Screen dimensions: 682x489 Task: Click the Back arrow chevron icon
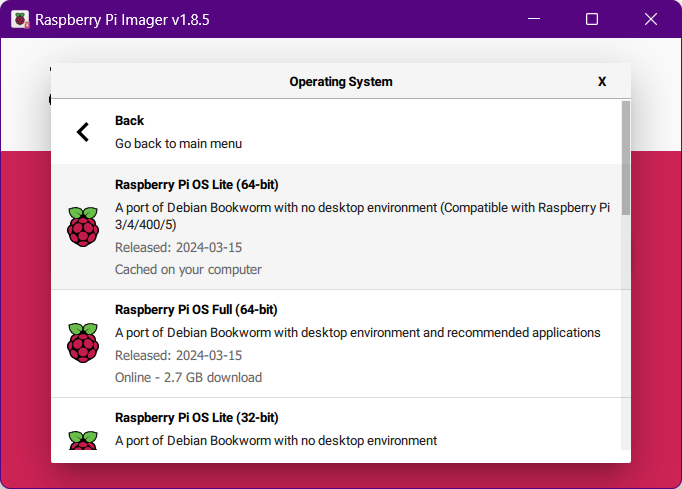point(83,132)
